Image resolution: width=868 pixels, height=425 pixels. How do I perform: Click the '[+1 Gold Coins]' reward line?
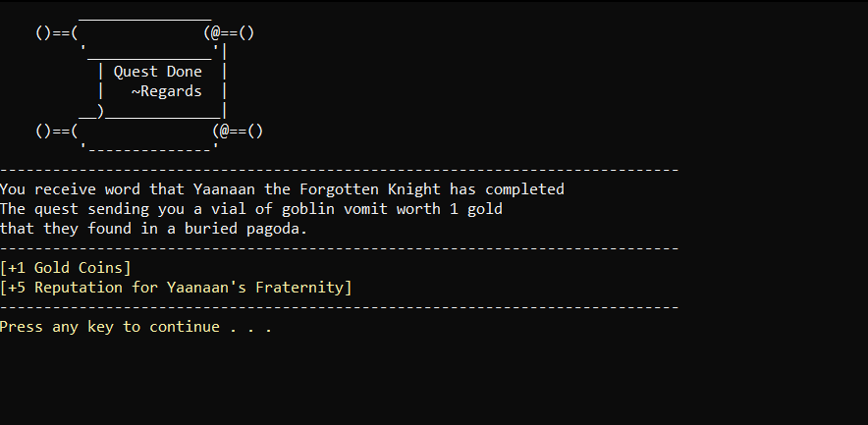66,268
